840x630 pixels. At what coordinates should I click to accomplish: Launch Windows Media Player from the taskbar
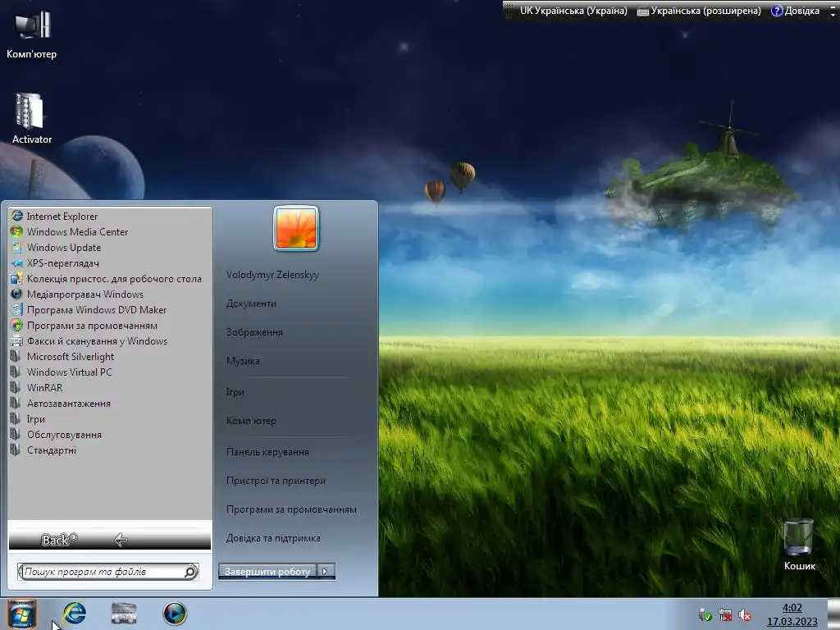(x=175, y=614)
